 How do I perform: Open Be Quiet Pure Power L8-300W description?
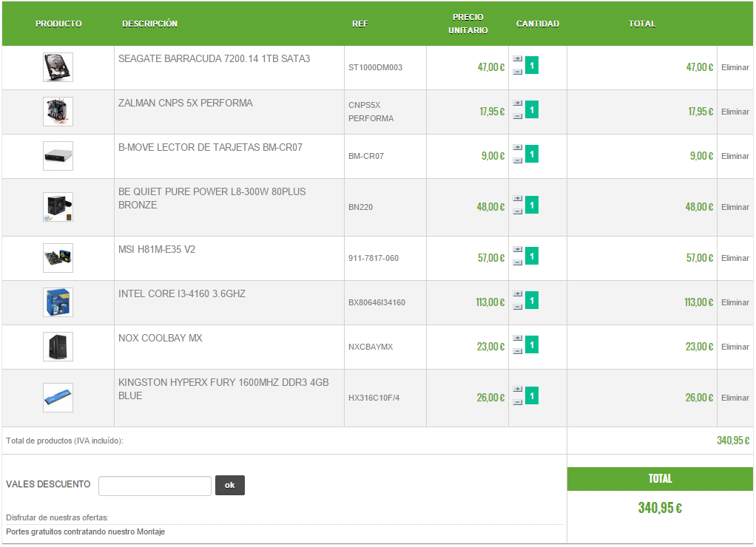212,199
